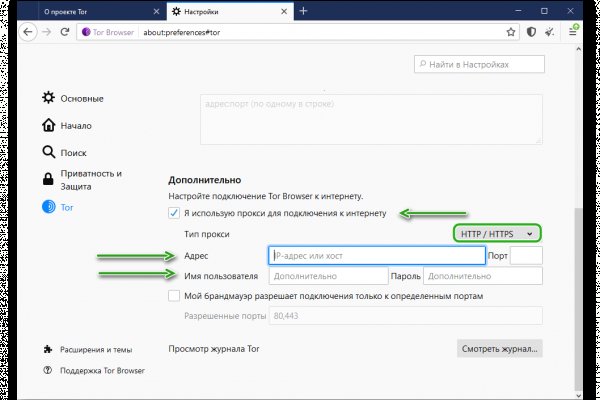The width and height of the screenshot is (600, 400).
Task: Click the proxy Адрес input field
Action: (x=376, y=256)
